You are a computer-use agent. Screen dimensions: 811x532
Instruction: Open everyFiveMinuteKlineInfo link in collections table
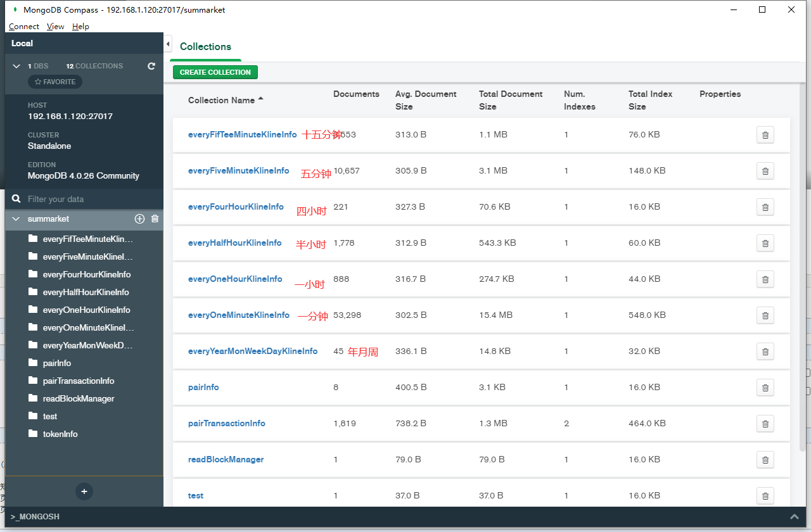point(239,170)
